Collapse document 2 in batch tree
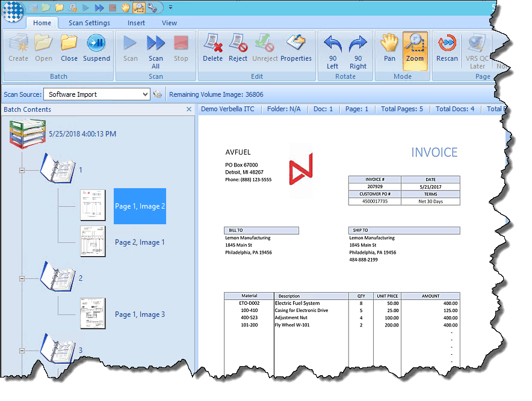 pyautogui.click(x=22, y=278)
